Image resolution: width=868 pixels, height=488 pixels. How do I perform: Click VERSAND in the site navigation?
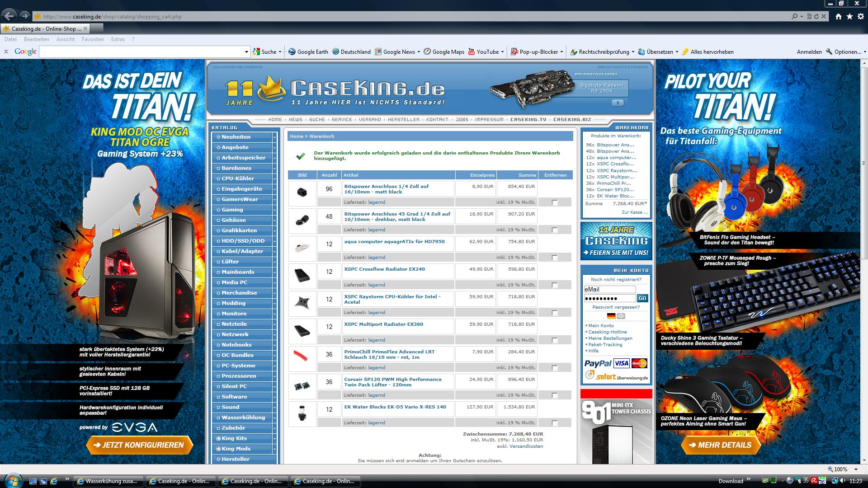click(x=370, y=120)
